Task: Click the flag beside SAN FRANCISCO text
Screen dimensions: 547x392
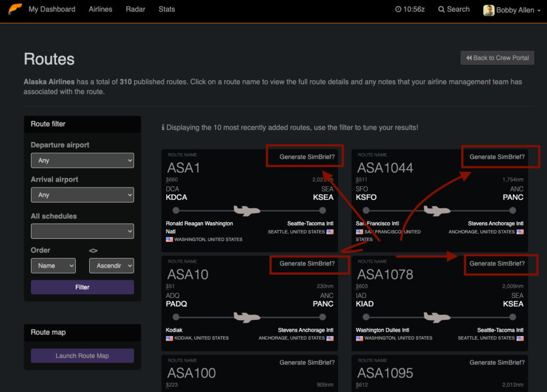Action: tap(360, 232)
